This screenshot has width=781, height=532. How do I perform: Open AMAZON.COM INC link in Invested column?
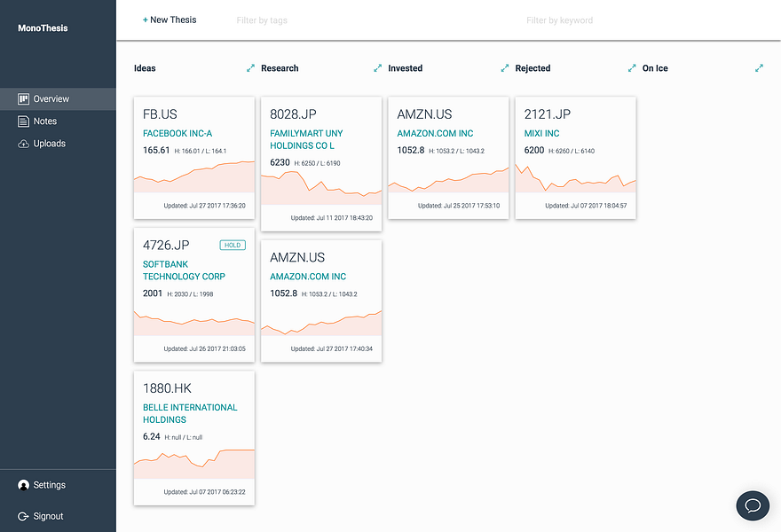[435, 133]
